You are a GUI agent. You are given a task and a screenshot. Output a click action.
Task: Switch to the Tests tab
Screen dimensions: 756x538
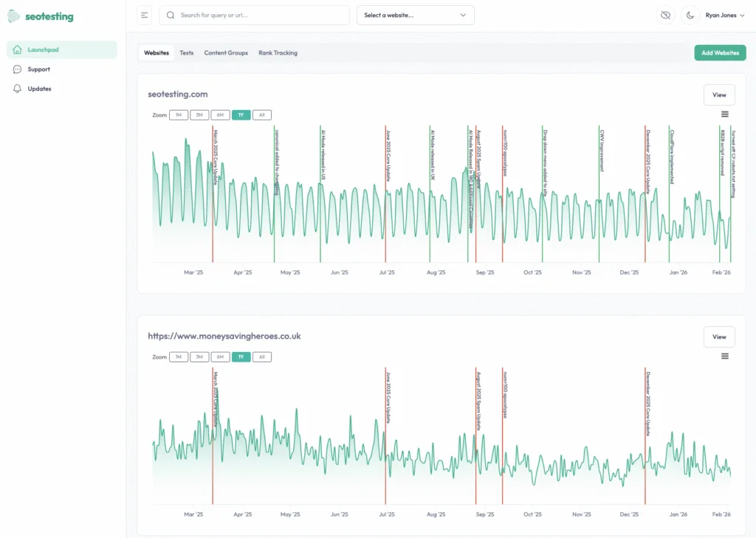tap(187, 52)
